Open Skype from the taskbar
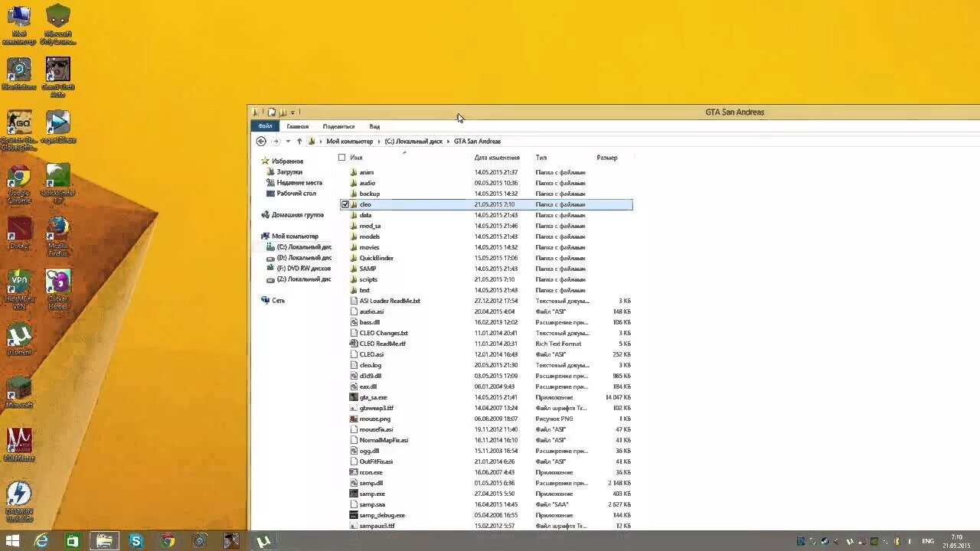980x551 pixels. click(136, 541)
